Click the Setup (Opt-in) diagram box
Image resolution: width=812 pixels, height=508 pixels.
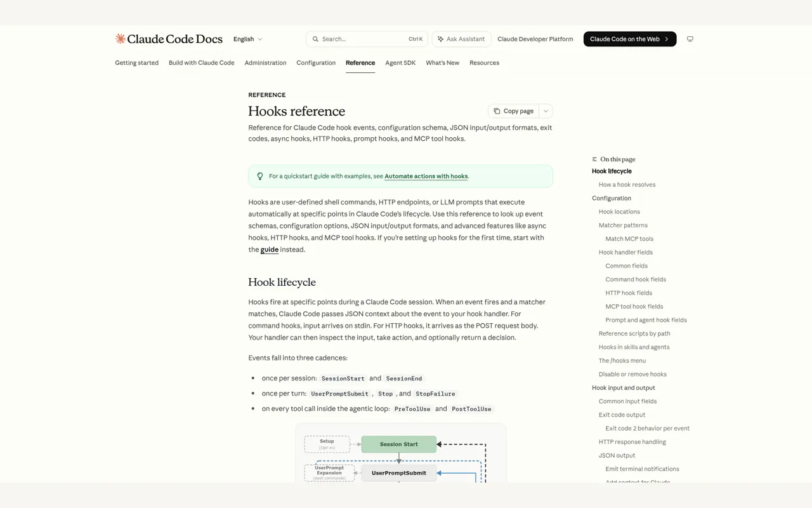click(x=327, y=444)
